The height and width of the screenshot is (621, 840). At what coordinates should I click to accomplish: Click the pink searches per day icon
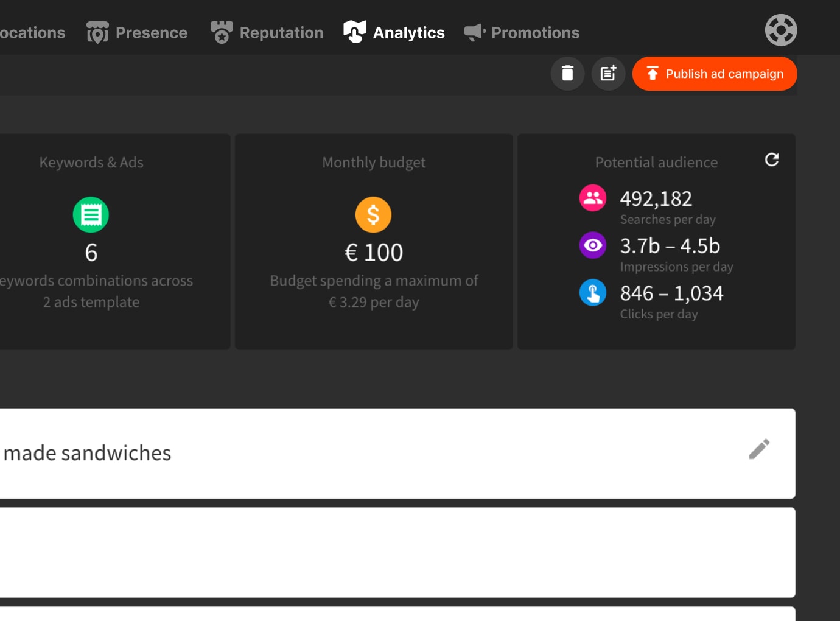592,198
